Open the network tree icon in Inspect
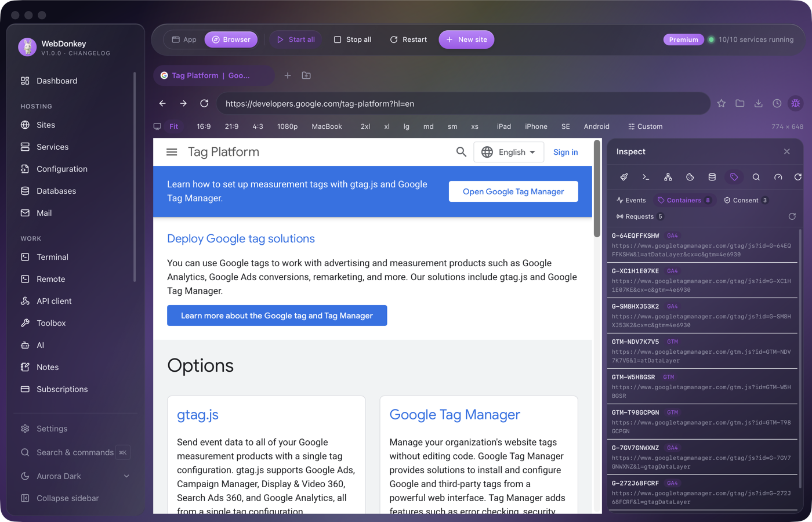 coord(668,177)
